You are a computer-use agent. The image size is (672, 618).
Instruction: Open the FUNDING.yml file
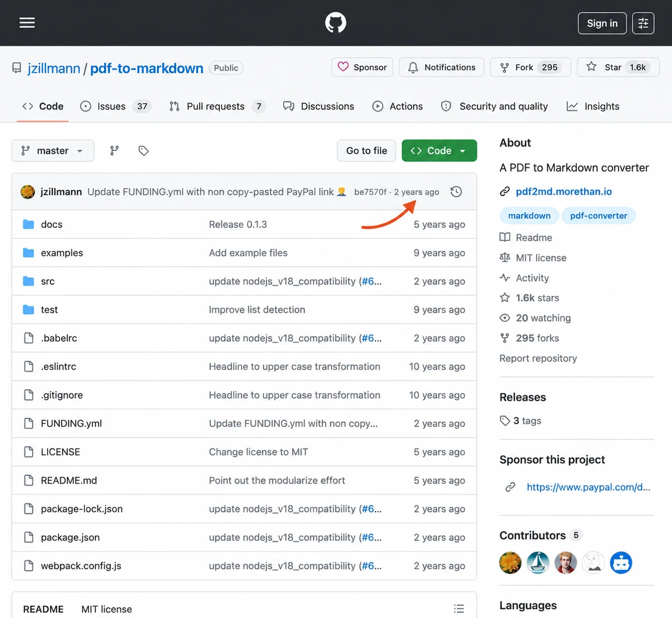(71, 423)
